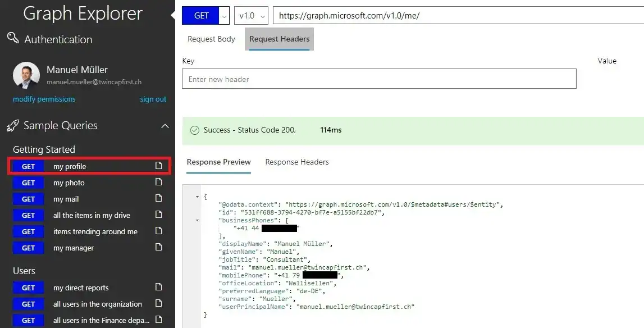Run the my mail sample query
The width and height of the screenshot is (644, 328).
(x=89, y=199)
